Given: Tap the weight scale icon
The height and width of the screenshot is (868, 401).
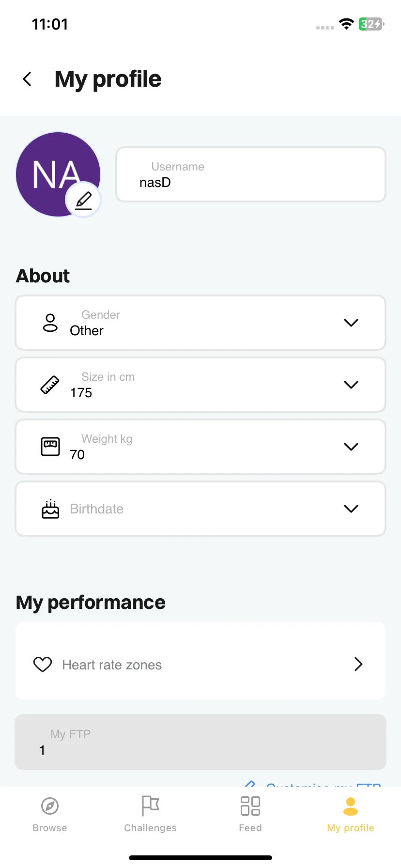Looking at the screenshot, I should coord(50,447).
